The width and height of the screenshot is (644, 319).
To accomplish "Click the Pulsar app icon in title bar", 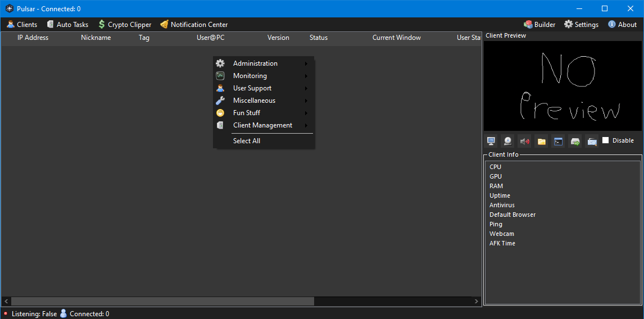I will (9, 8).
